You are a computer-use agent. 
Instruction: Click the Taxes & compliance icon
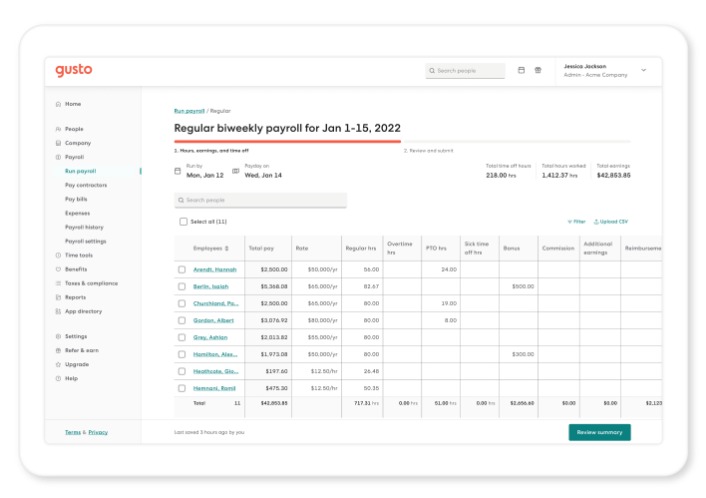pos(58,283)
